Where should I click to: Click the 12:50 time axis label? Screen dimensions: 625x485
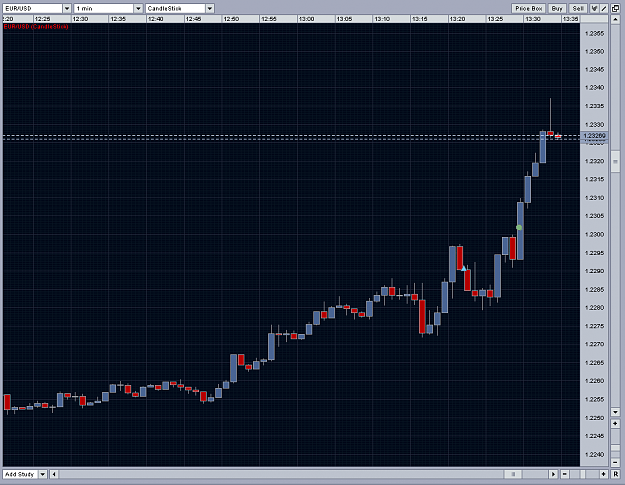pyautogui.click(x=231, y=19)
